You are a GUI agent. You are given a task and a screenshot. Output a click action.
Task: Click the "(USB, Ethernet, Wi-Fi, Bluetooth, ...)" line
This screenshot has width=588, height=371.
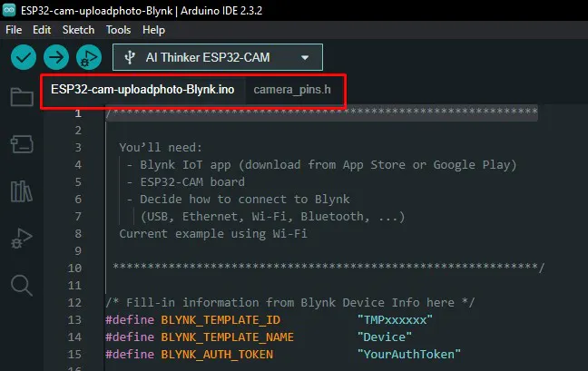point(272,217)
